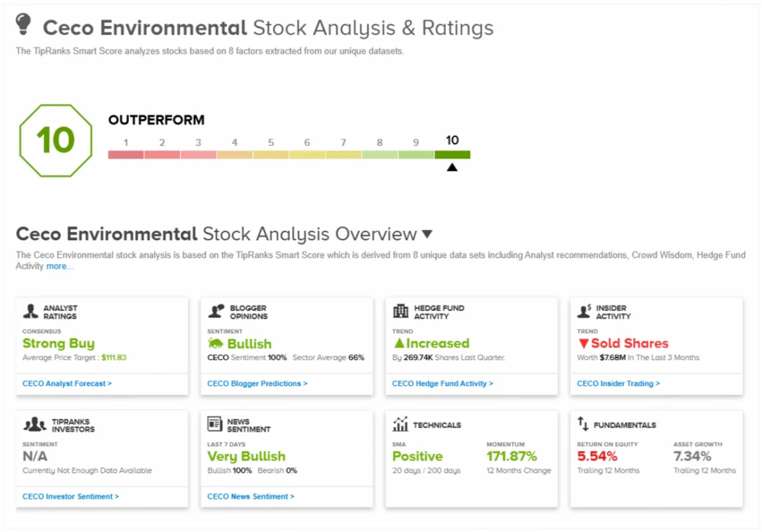Collapse the Stock Analysis Overview dropdown arrow
Viewport: 762px width, 532px height.
(427, 234)
